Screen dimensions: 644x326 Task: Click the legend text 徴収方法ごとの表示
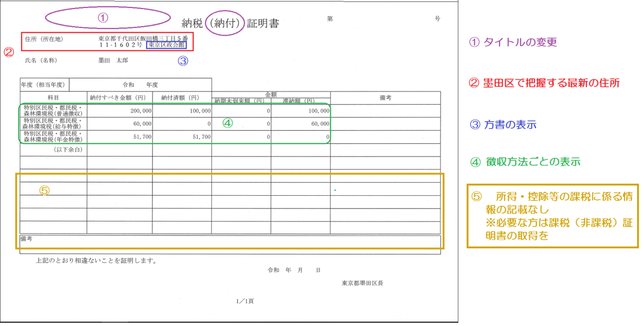(533, 161)
